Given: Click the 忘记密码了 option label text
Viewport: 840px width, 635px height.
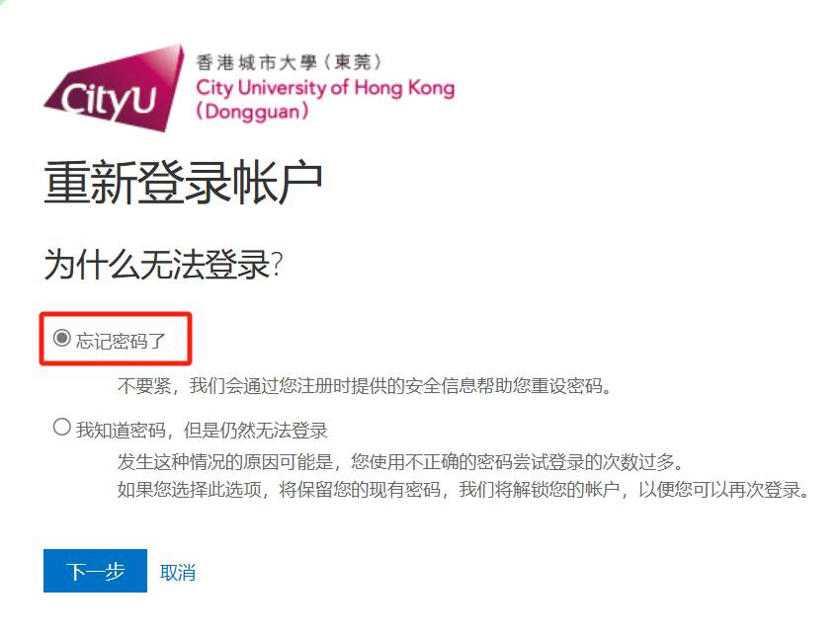Looking at the screenshot, I should tap(121, 341).
